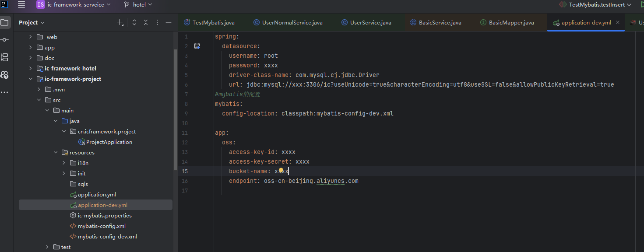Screen dimensions: 644x252
Task: Open the hotel branch dropdown
Action: coord(138,5)
